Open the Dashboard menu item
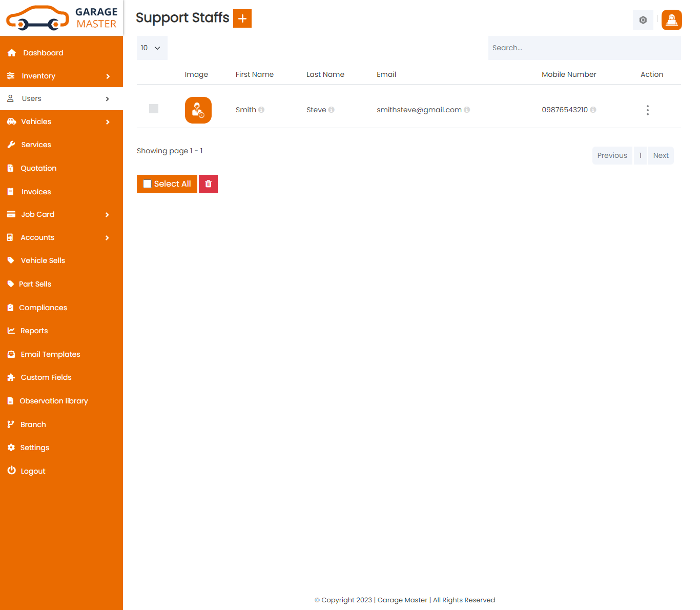 tap(43, 53)
